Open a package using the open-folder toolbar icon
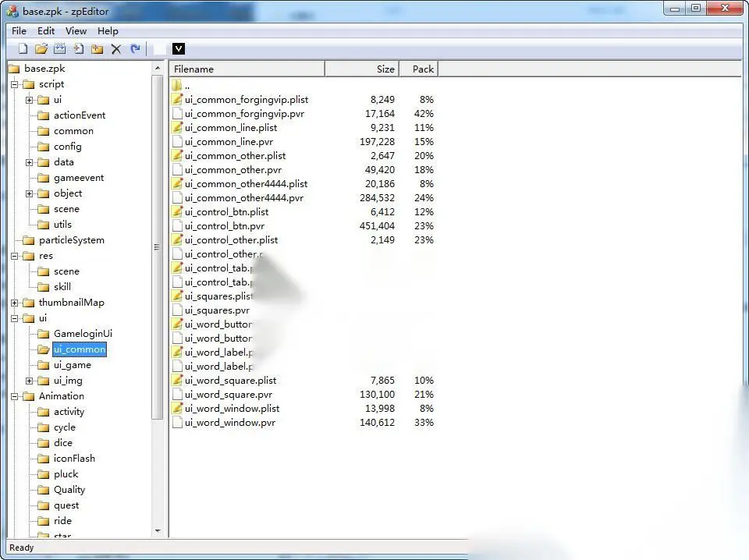The width and height of the screenshot is (749, 560). click(x=41, y=48)
